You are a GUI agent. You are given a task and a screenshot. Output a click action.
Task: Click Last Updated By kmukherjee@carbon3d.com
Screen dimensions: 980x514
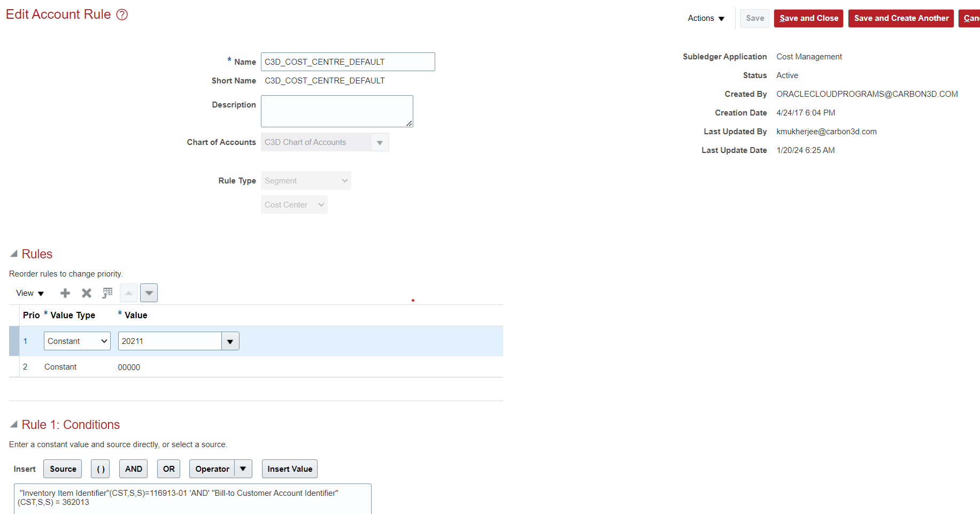click(827, 132)
